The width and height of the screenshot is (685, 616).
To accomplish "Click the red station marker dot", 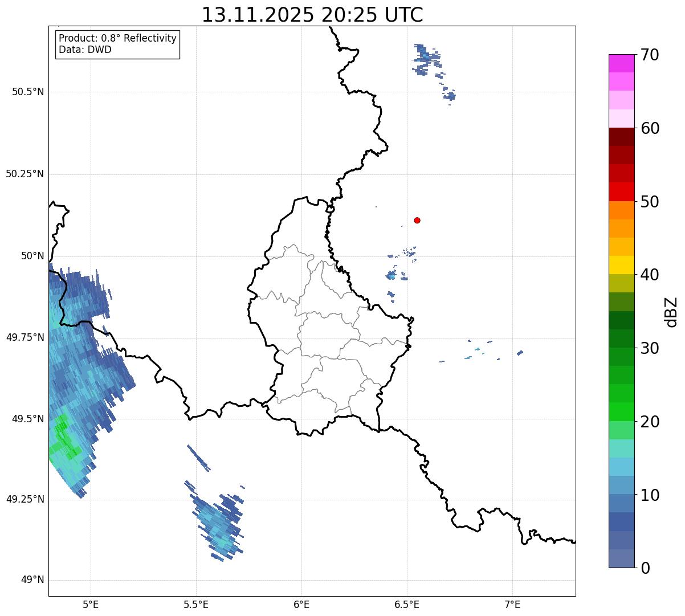I will click(x=417, y=220).
